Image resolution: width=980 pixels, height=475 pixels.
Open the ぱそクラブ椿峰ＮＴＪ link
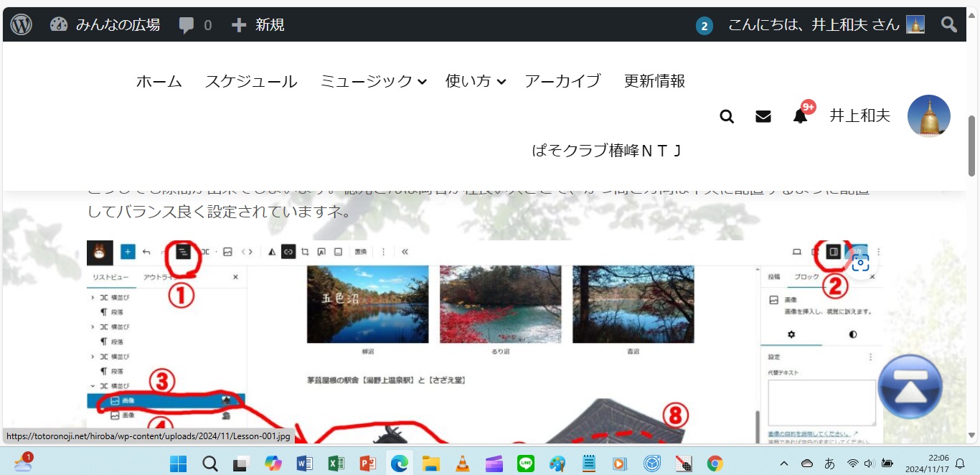click(x=606, y=151)
